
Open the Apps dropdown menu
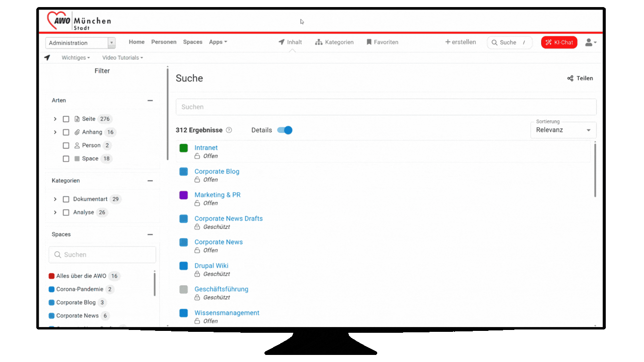click(x=218, y=42)
